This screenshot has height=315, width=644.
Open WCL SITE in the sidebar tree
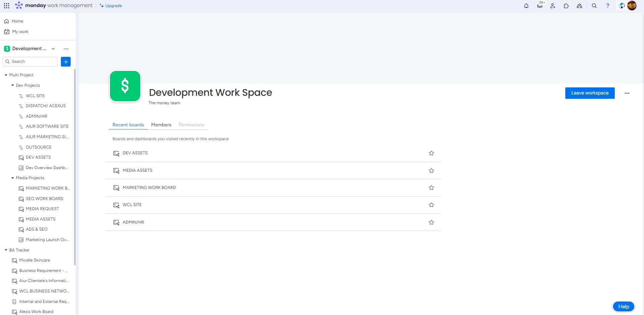click(x=35, y=96)
